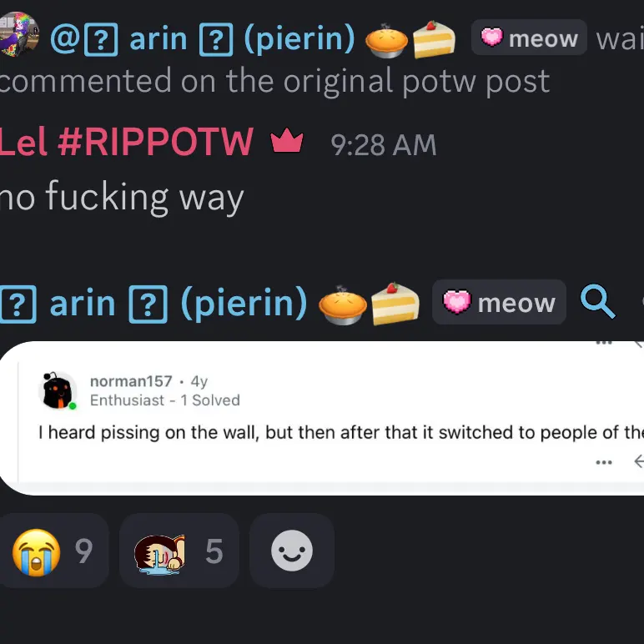Viewport: 644px width, 644px height.
Task: Open the add reaction smiley button
Action: click(292, 551)
